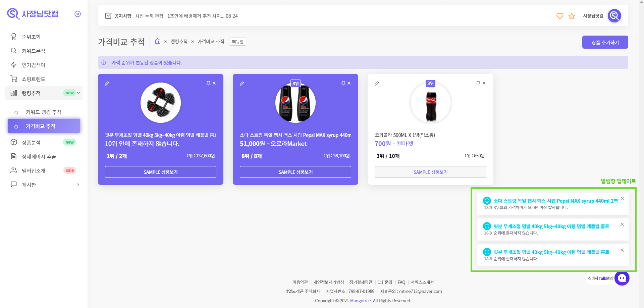This screenshot has height=308, width=644.
Task: Remove the 핏분 덤벨 card
Action: coord(214,83)
